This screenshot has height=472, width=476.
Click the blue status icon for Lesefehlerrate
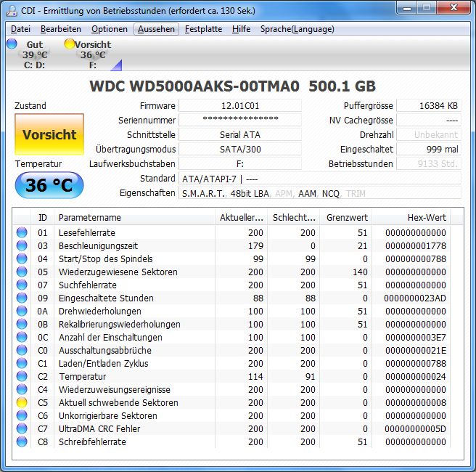tap(22, 232)
